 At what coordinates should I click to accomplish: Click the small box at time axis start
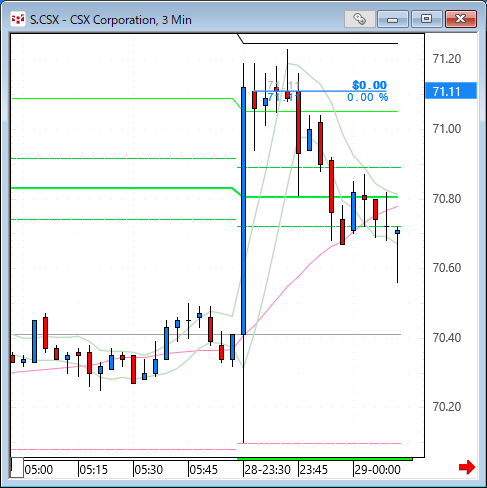[17, 468]
